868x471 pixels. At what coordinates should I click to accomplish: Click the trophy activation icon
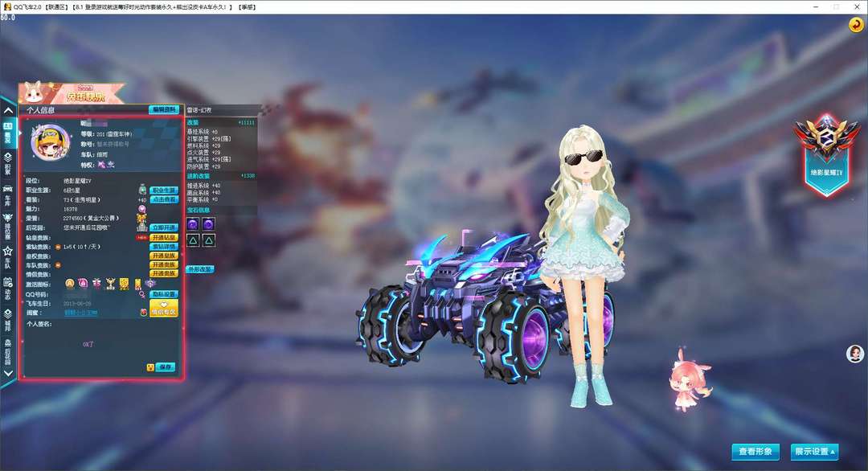(x=110, y=284)
